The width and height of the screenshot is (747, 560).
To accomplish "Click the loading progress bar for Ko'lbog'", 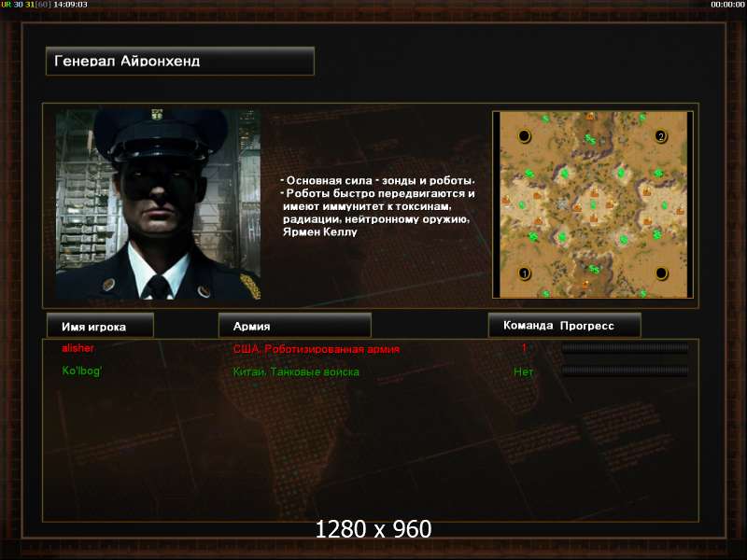I will pyautogui.click(x=625, y=371).
